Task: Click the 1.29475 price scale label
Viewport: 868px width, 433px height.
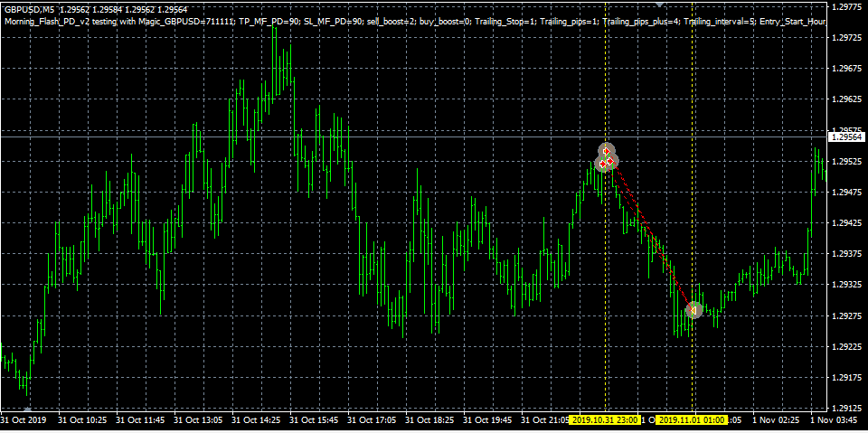Action: coord(844,193)
